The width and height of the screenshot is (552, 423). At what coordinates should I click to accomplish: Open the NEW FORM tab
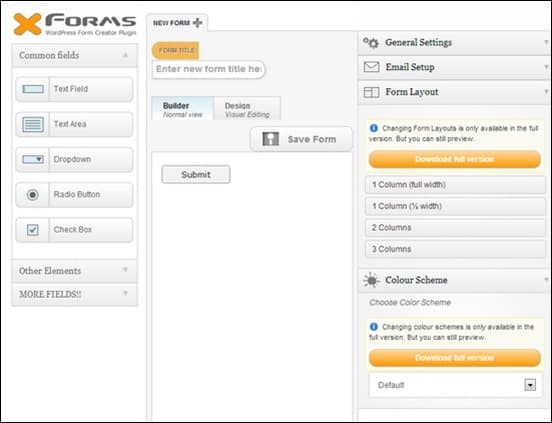177,23
